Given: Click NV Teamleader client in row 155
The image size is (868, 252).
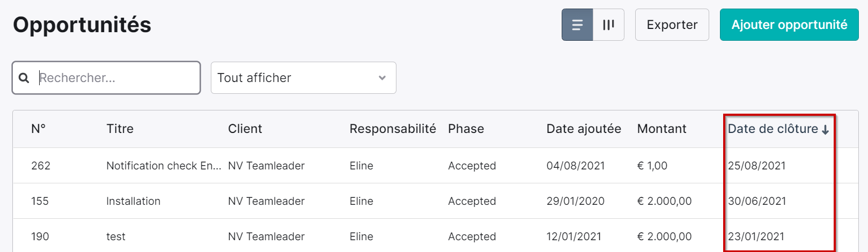Looking at the screenshot, I should (266, 201).
